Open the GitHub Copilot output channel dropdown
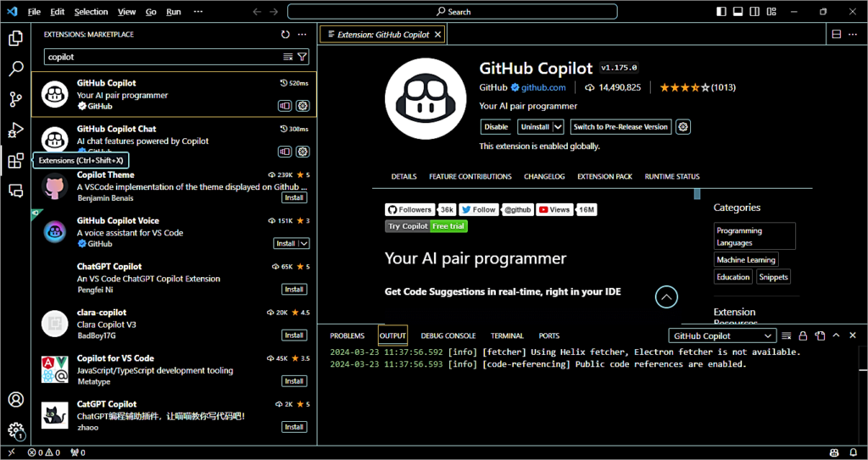The image size is (868, 460). (721, 335)
